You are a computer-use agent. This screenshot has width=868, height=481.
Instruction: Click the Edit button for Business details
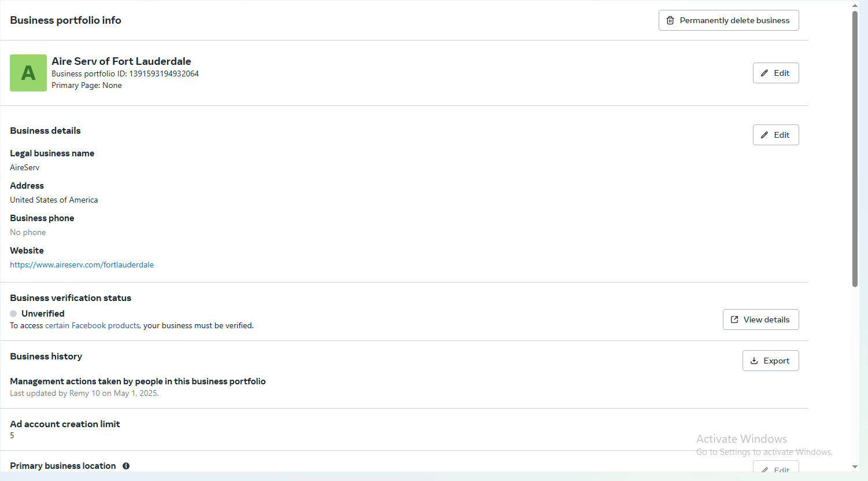[x=775, y=135]
